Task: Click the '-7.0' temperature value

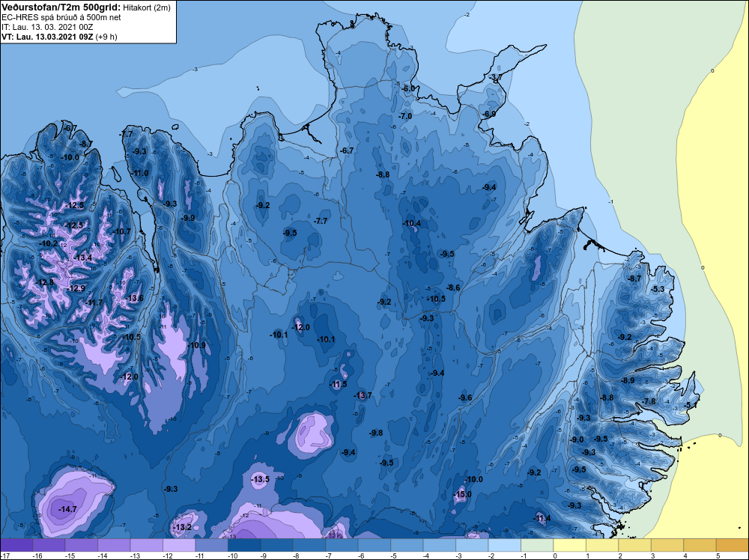Action: 405,116
